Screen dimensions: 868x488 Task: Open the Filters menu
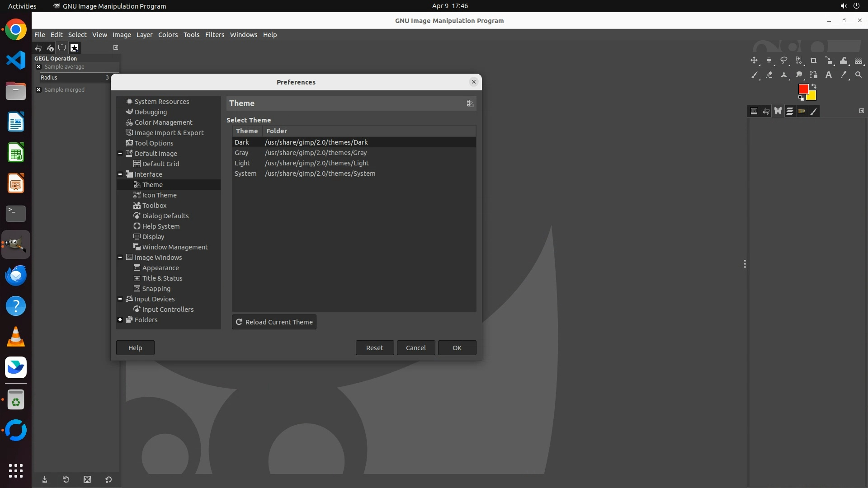[214, 35]
